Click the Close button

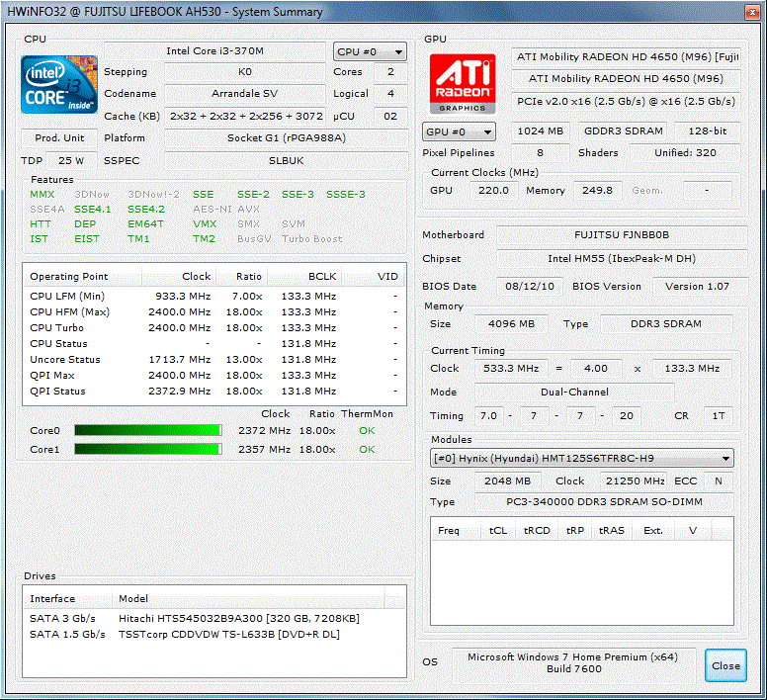point(725,665)
